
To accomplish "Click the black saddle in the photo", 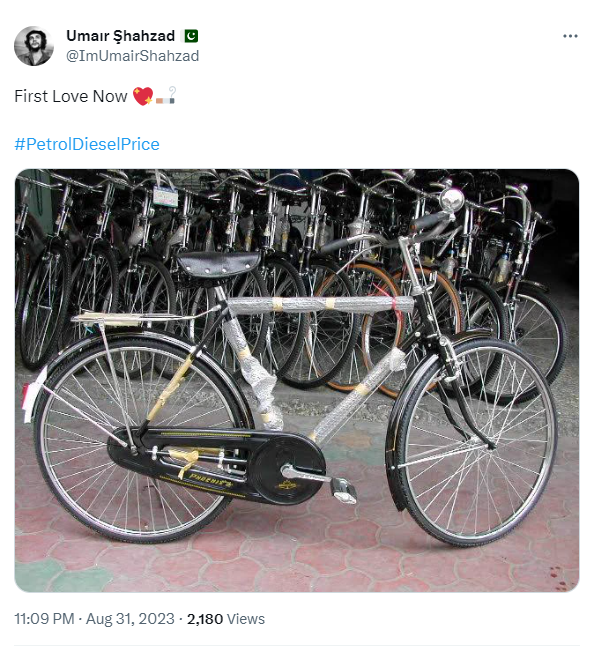I will [x=219, y=264].
